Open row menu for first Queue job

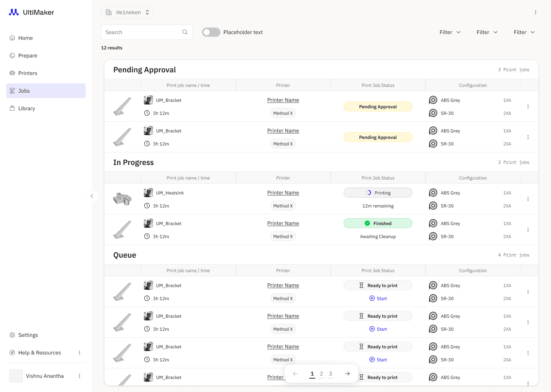pos(528,292)
